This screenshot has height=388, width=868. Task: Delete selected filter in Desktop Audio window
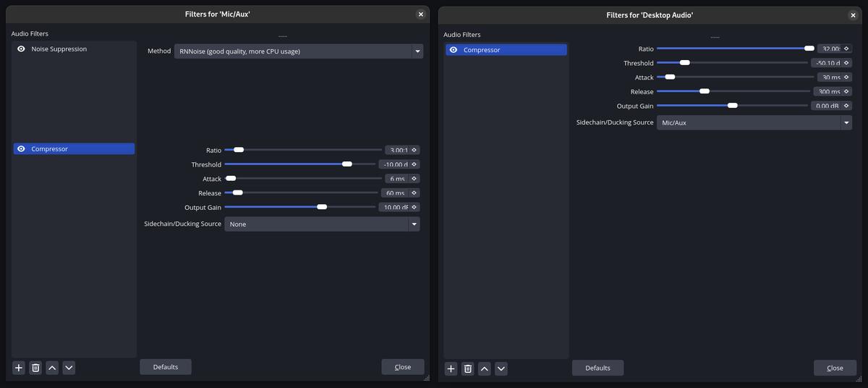(468, 368)
